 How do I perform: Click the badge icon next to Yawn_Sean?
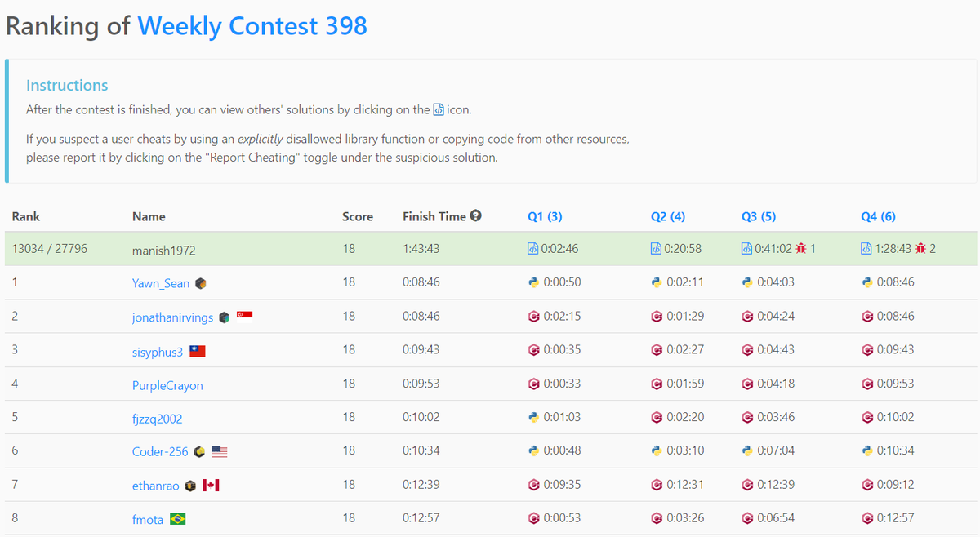[201, 283]
